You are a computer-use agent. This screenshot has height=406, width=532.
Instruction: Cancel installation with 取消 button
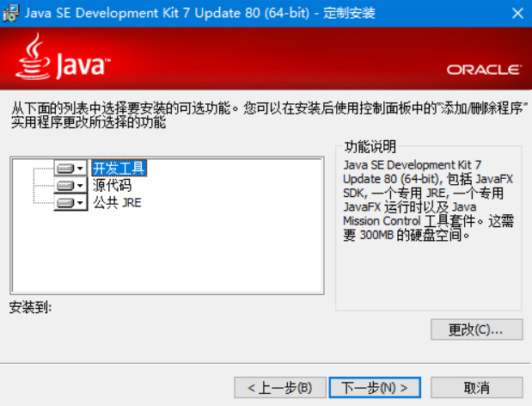click(477, 387)
